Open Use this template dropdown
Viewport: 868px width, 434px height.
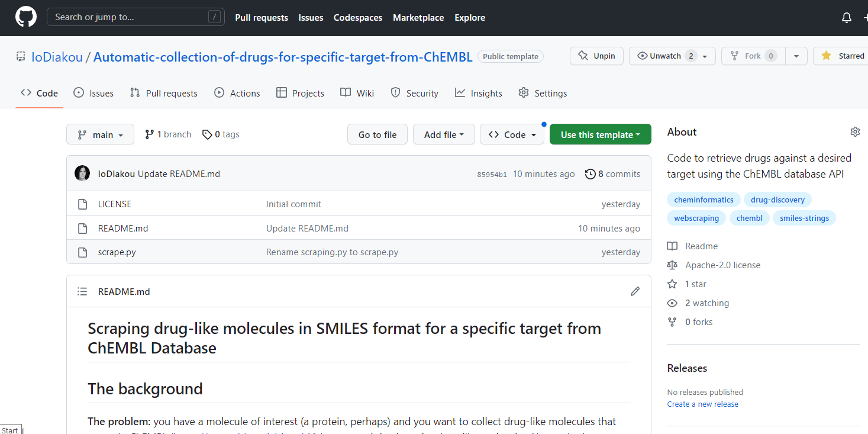(600, 134)
